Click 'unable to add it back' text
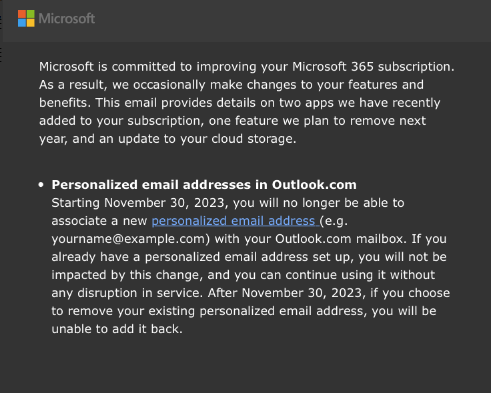The image size is (491, 393). [x=117, y=329]
